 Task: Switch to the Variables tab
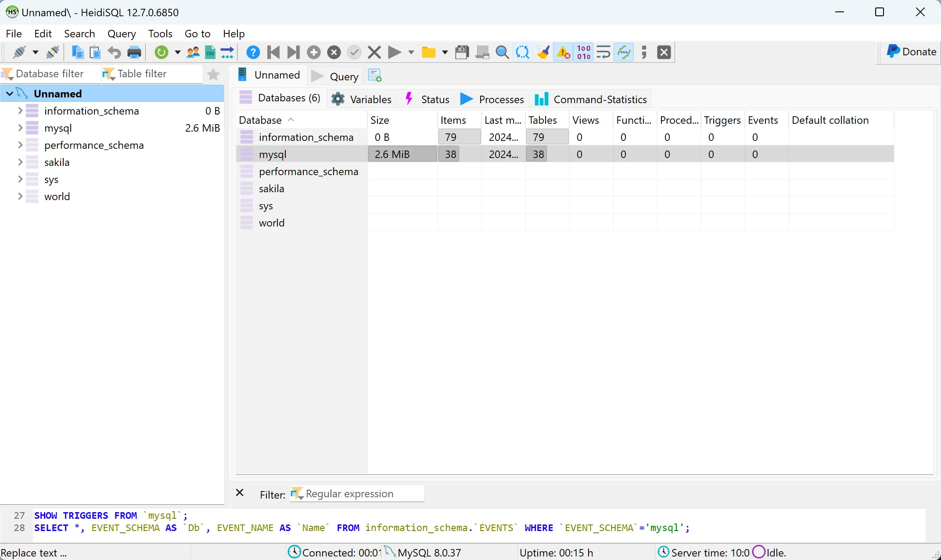pyautogui.click(x=361, y=99)
